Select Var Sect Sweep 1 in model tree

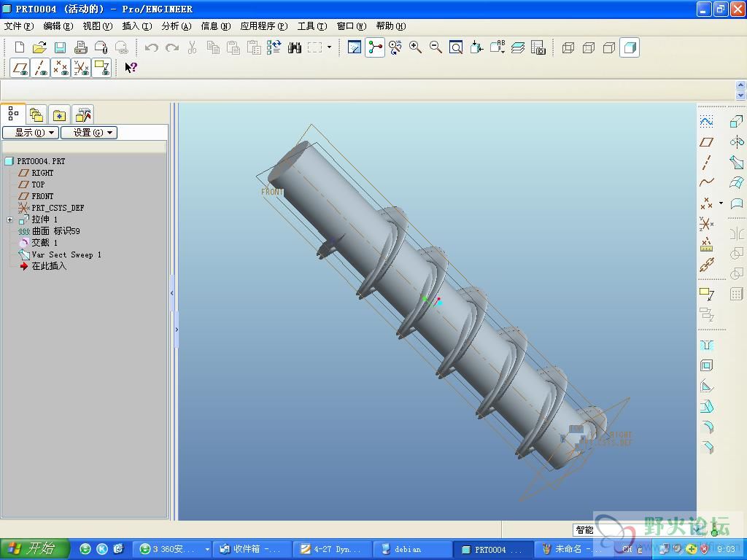pos(66,254)
